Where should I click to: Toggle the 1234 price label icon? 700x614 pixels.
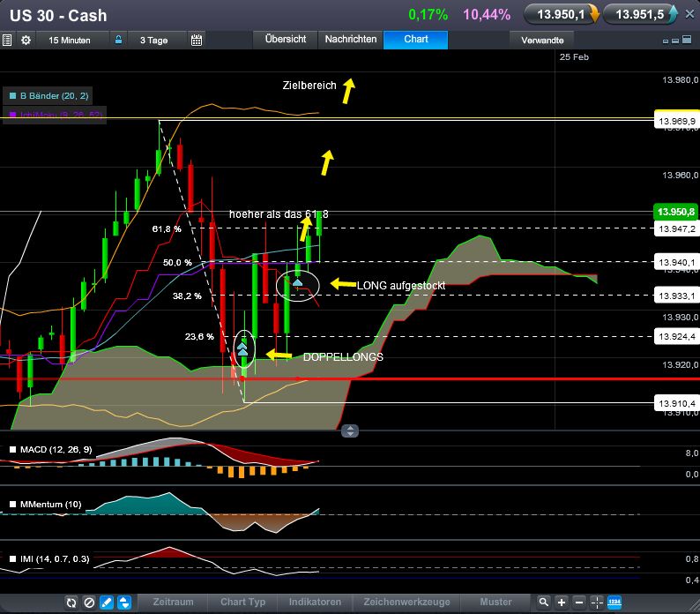tap(614, 603)
